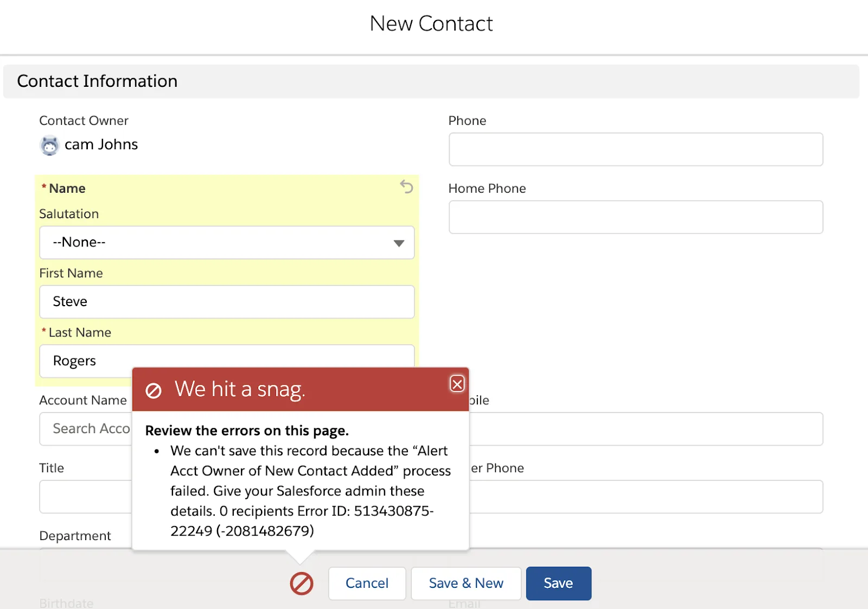Open the Salutation dropdown

pyautogui.click(x=227, y=243)
